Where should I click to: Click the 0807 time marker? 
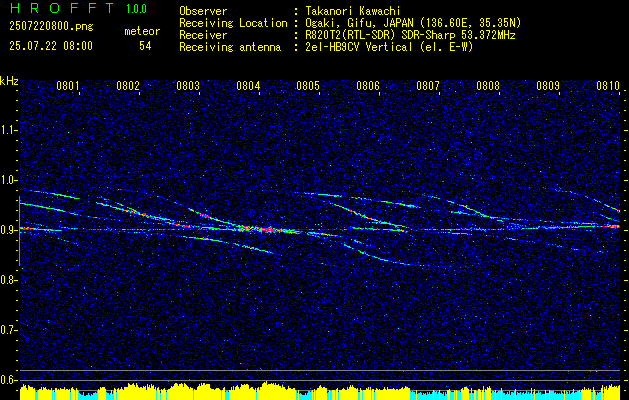point(428,86)
